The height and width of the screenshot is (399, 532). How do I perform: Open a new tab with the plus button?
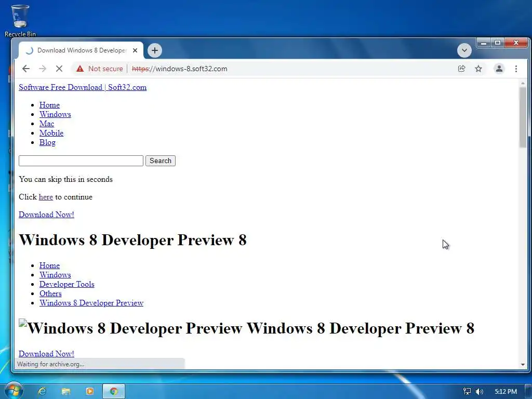[155, 50]
